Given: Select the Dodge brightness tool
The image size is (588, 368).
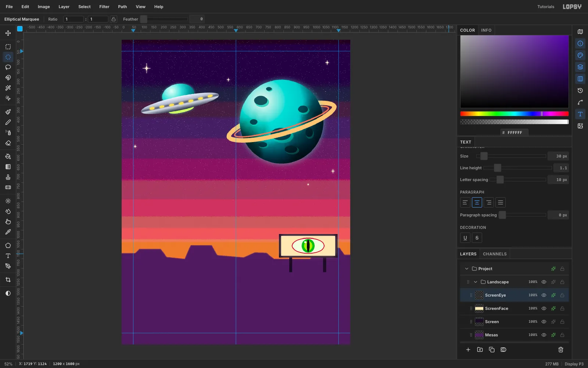Looking at the screenshot, I should point(8,201).
